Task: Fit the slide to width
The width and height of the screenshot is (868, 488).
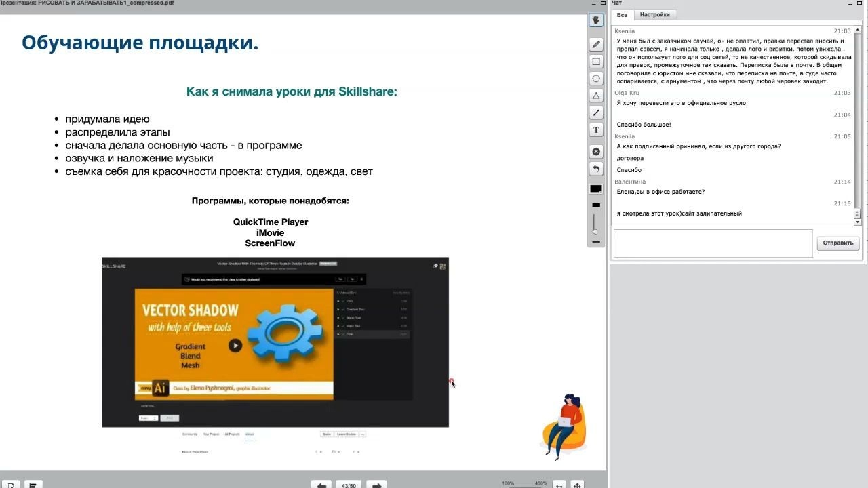Action: pyautogui.click(x=559, y=485)
